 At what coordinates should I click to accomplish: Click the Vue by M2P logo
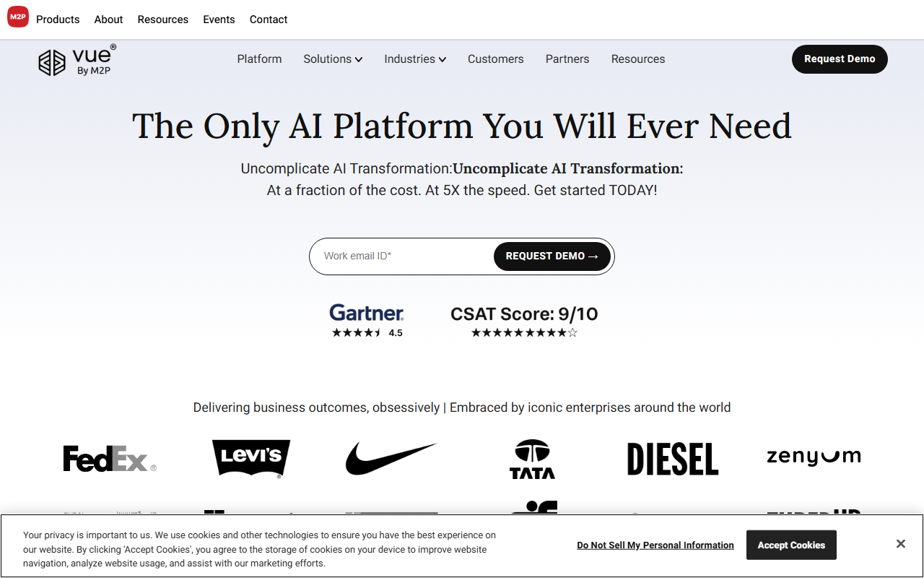tap(77, 60)
